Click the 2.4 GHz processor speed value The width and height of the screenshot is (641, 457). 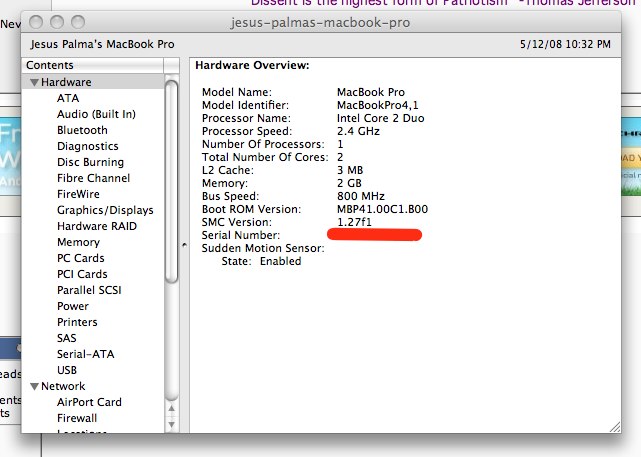tap(358, 131)
